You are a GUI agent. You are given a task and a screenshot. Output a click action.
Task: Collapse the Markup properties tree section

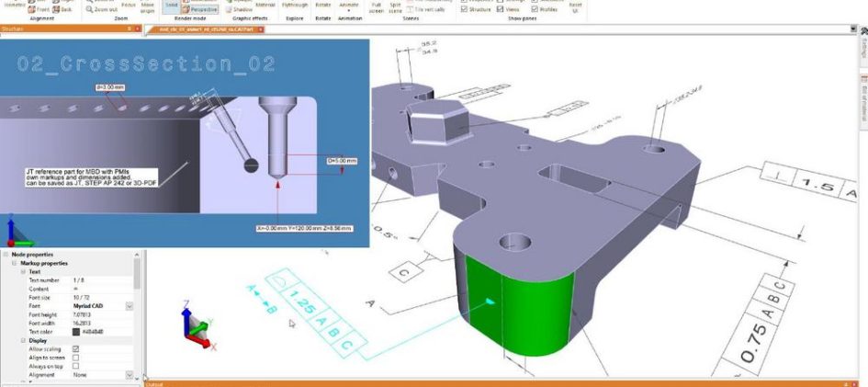(x=15, y=263)
